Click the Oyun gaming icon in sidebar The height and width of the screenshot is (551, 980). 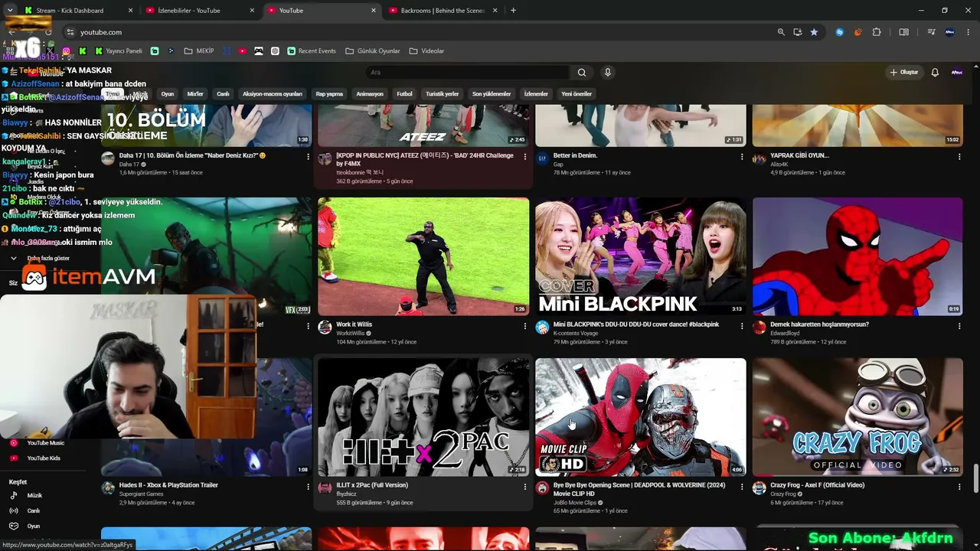click(x=14, y=527)
